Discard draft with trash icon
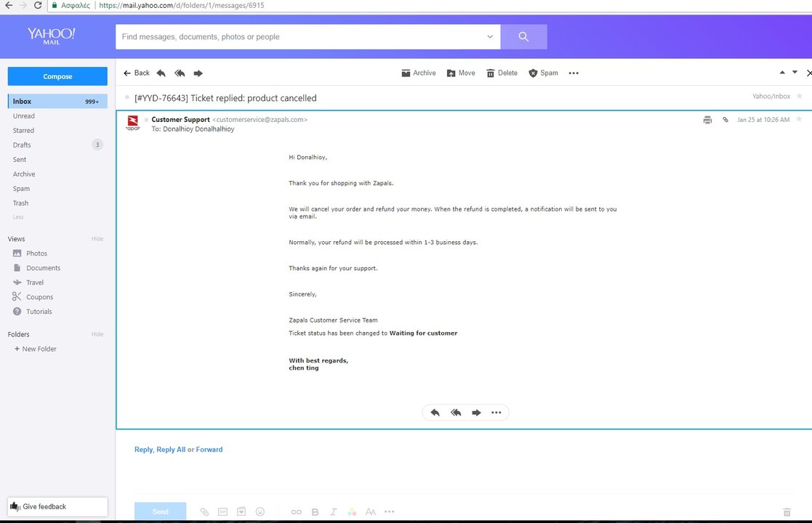This screenshot has width=812, height=523. coord(787,512)
